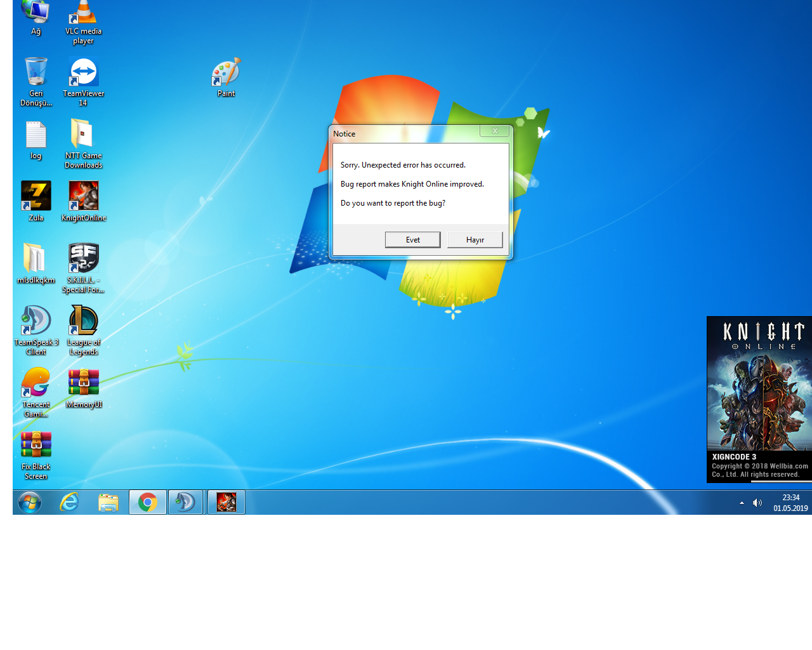
Task: Open the speaker volume tray icon
Action: pos(757,503)
